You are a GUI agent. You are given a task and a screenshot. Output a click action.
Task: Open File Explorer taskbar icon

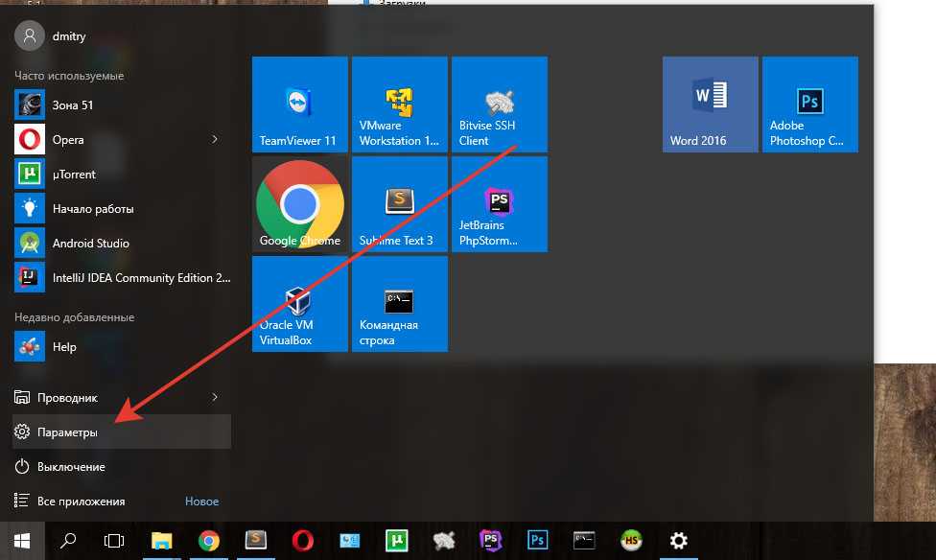pos(161,541)
